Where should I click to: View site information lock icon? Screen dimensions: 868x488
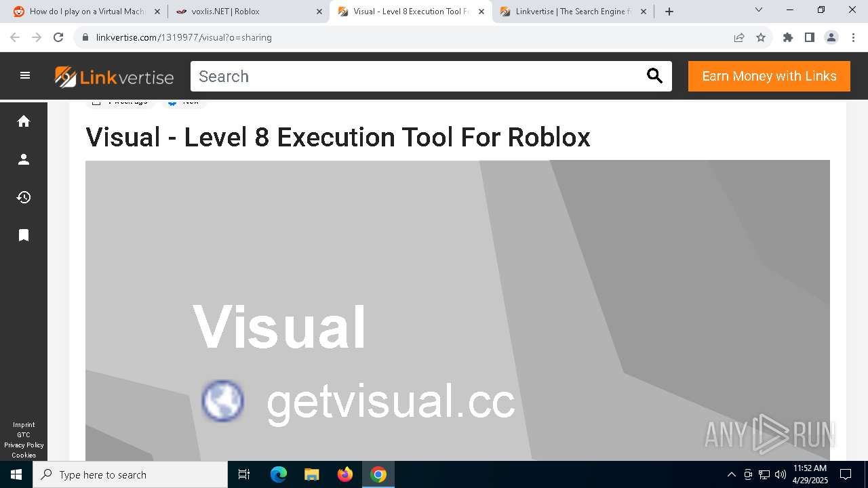click(85, 37)
